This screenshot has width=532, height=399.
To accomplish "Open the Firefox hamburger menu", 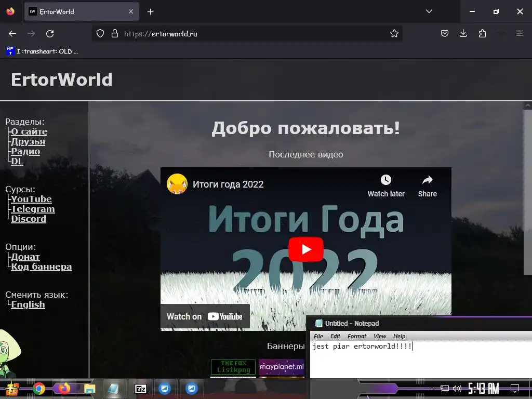I will [519, 34].
